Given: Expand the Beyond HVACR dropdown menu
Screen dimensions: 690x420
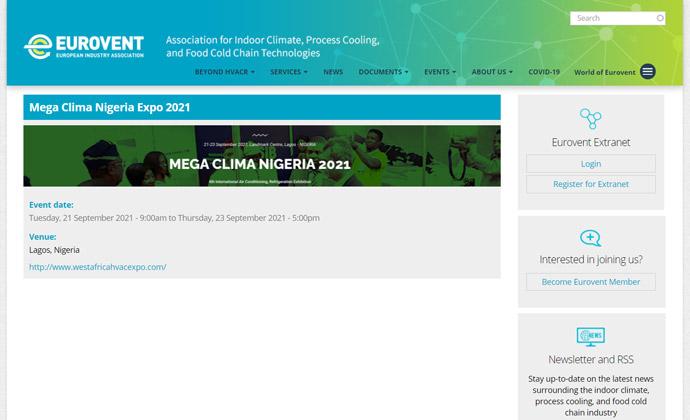Looking at the screenshot, I should (x=224, y=72).
